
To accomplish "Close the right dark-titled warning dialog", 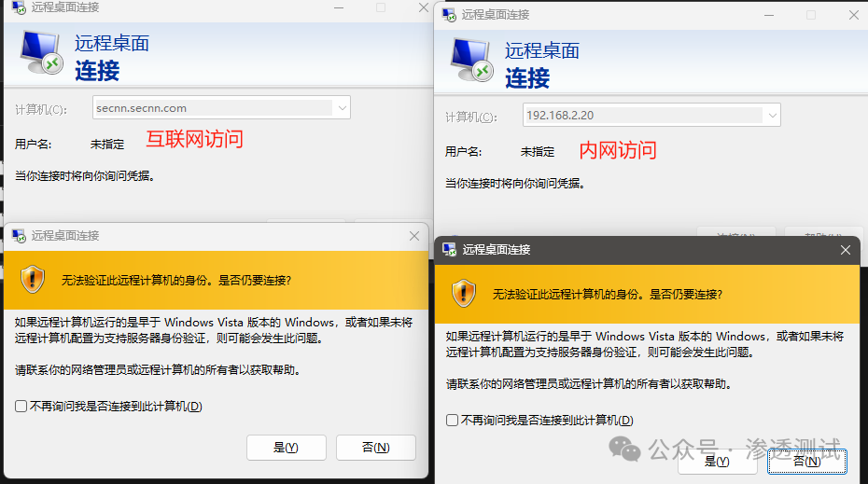I will pos(846,250).
